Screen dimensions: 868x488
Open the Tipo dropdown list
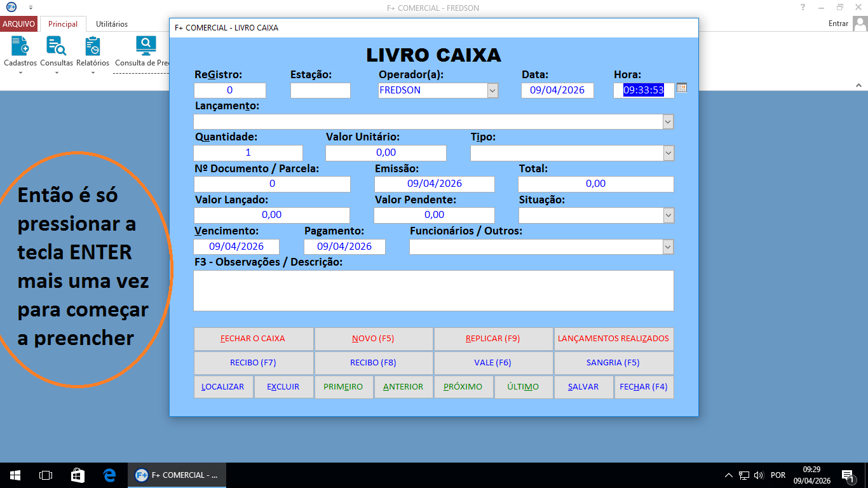coord(667,152)
